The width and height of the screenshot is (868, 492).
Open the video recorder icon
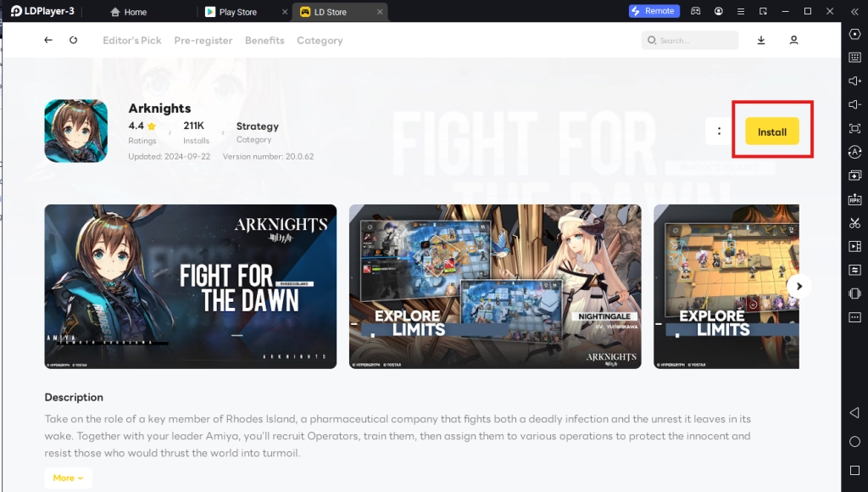pos(854,247)
